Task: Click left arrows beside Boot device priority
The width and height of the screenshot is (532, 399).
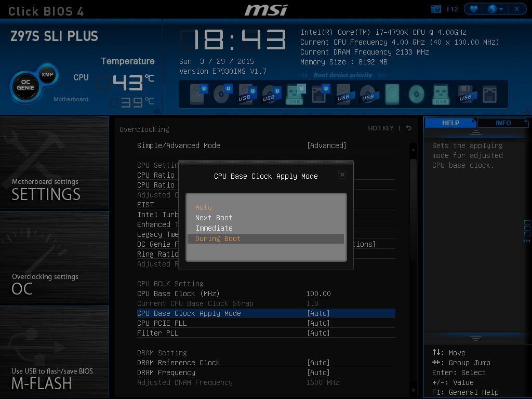Action: coord(303,75)
